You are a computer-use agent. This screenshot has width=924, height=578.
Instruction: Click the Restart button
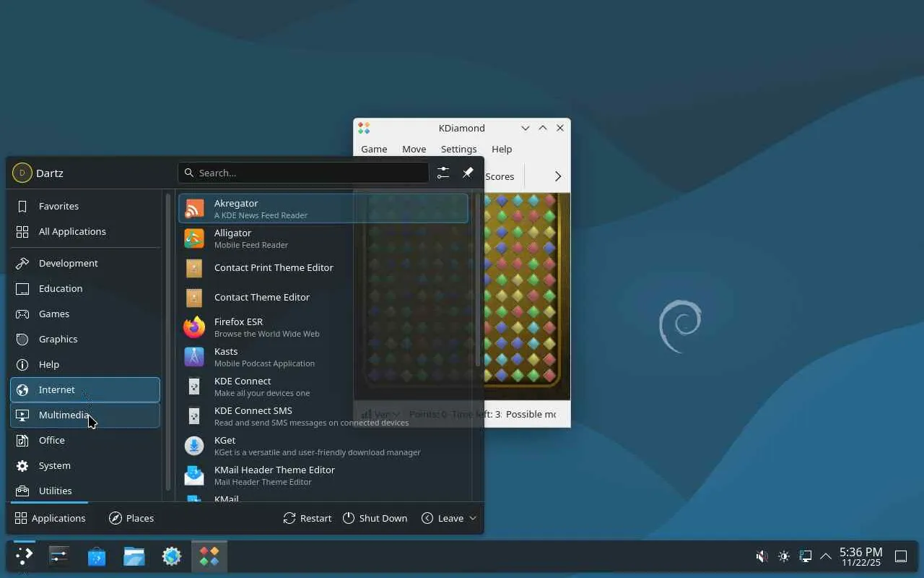pyautogui.click(x=308, y=518)
